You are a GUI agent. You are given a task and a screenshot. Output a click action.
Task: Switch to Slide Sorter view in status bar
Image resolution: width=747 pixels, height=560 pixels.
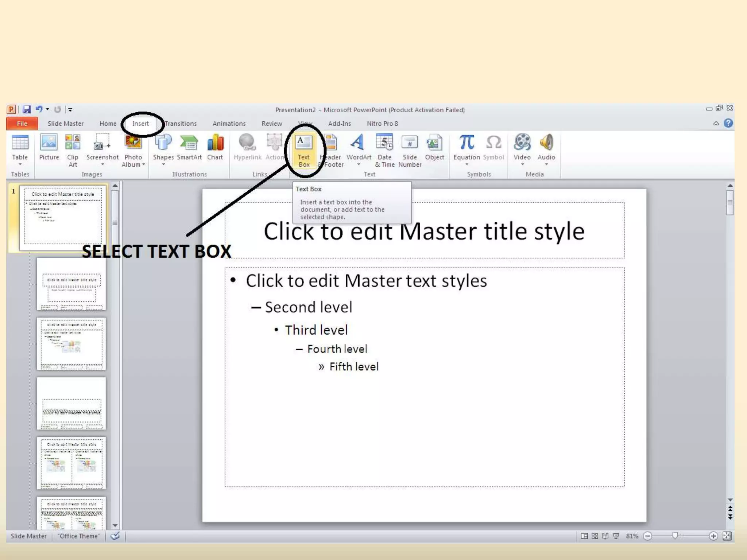tap(595, 536)
